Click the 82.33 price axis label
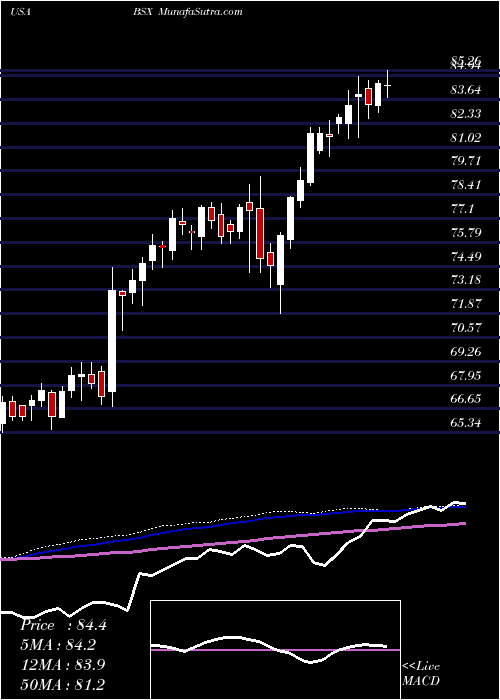This screenshot has height=700, width=500. (x=466, y=114)
